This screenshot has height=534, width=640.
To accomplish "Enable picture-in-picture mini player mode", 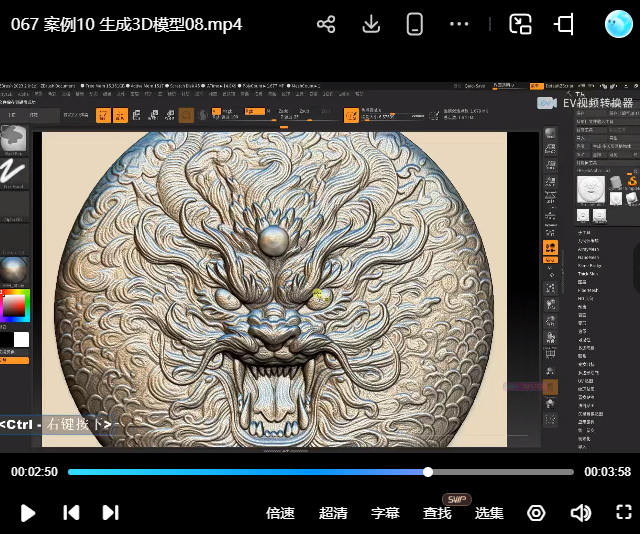I will pyautogui.click(x=520, y=25).
